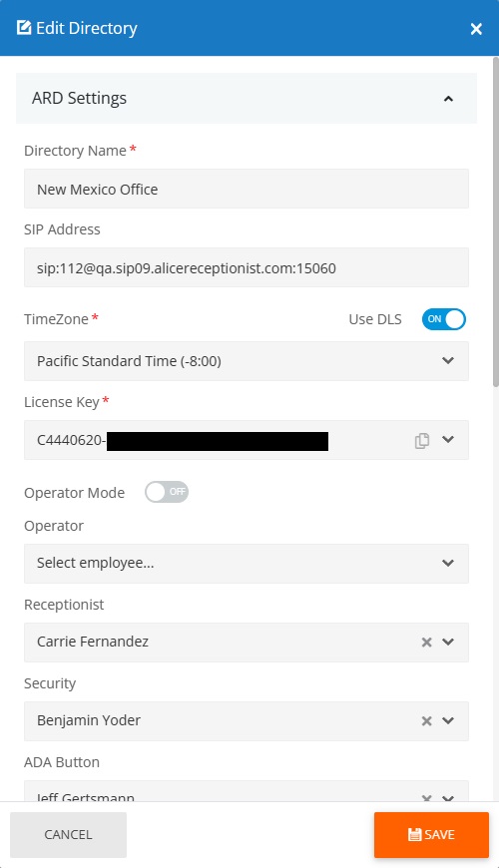Image resolution: width=499 pixels, height=868 pixels.
Task: Clear the Security selection Benjamin Yoder
Action: coord(426,720)
